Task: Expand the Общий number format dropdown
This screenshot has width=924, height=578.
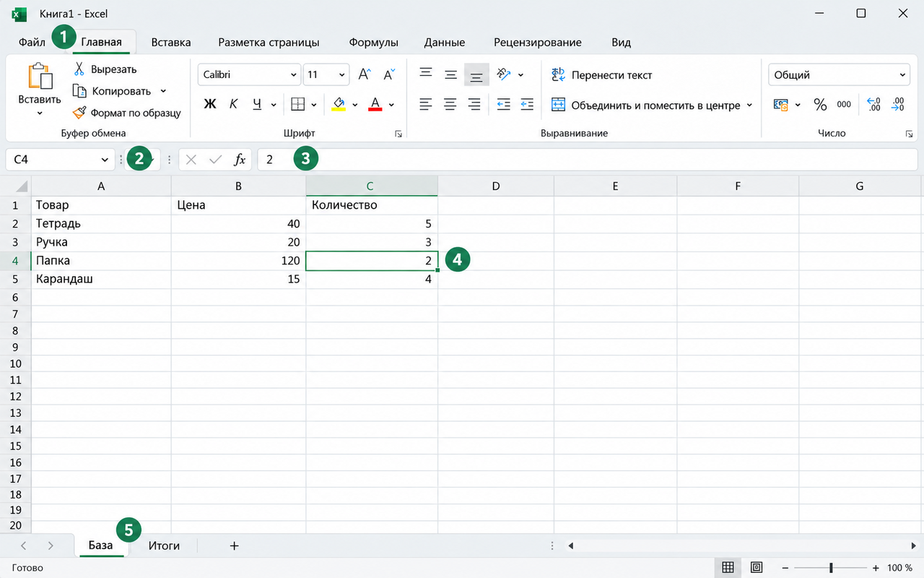Action: (840, 74)
